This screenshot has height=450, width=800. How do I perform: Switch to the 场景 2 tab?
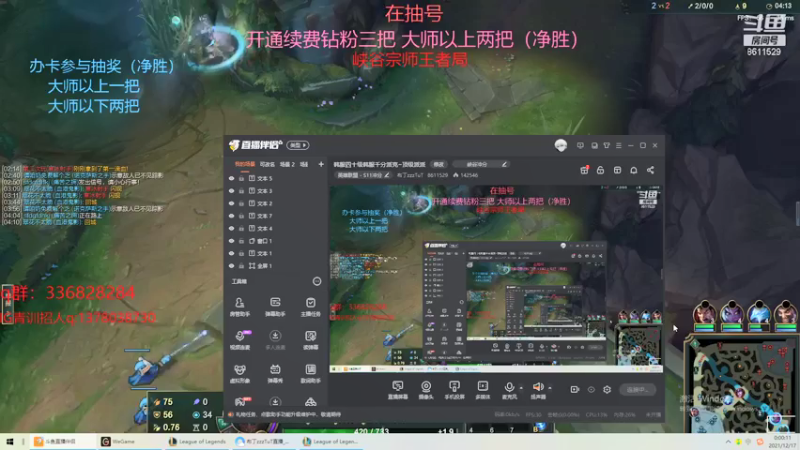[287, 164]
